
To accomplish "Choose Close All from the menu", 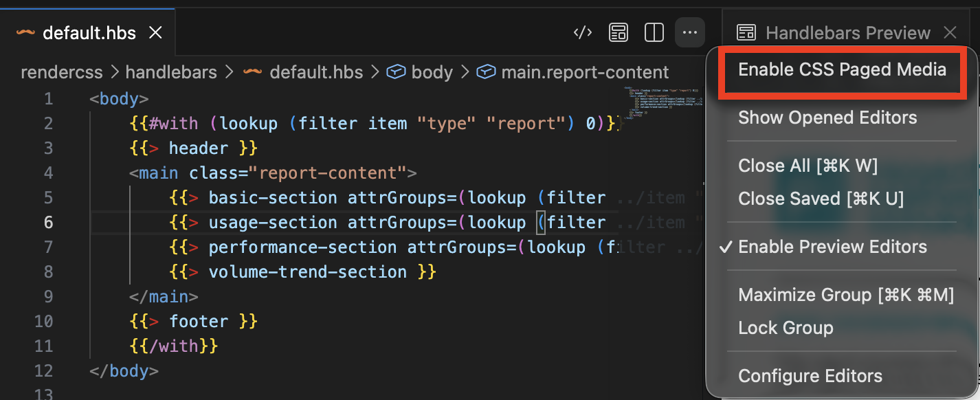I will coord(808,166).
